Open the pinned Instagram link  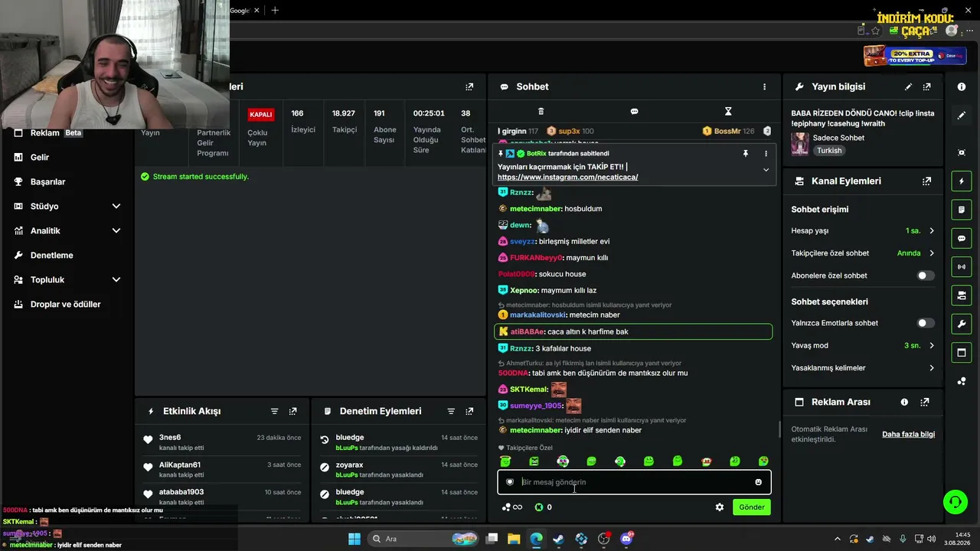(x=567, y=177)
